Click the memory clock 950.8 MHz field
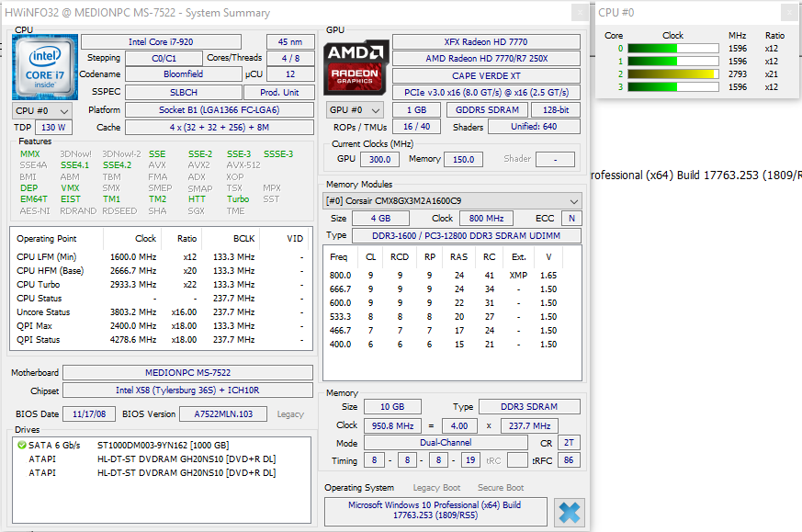The width and height of the screenshot is (802, 532). pyautogui.click(x=392, y=425)
